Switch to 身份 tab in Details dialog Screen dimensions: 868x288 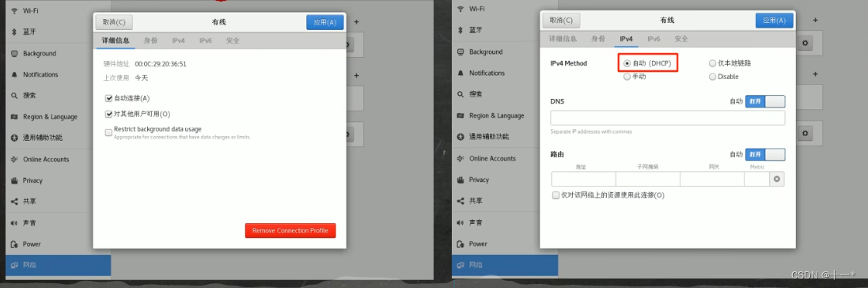[x=150, y=40]
